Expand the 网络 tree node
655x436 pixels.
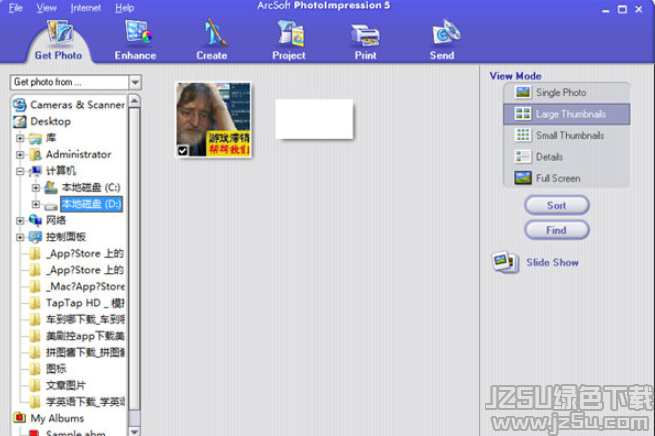pyautogui.click(x=20, y=221)
